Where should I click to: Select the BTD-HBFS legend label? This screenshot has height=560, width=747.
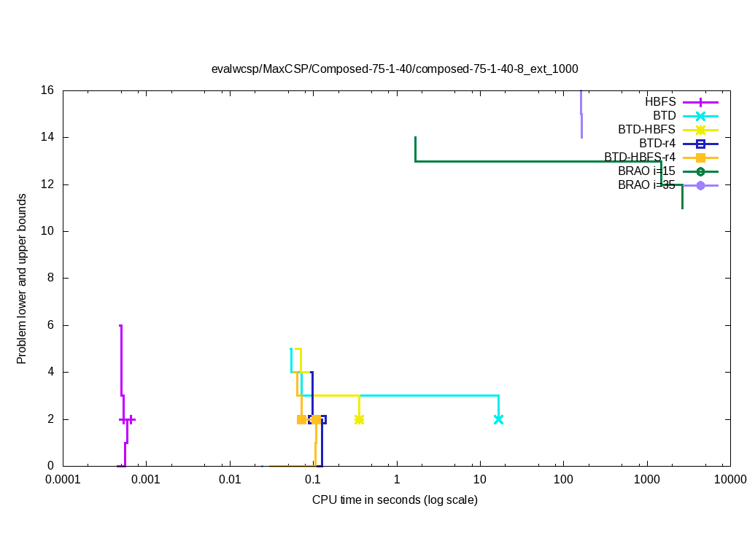(646, 130)
